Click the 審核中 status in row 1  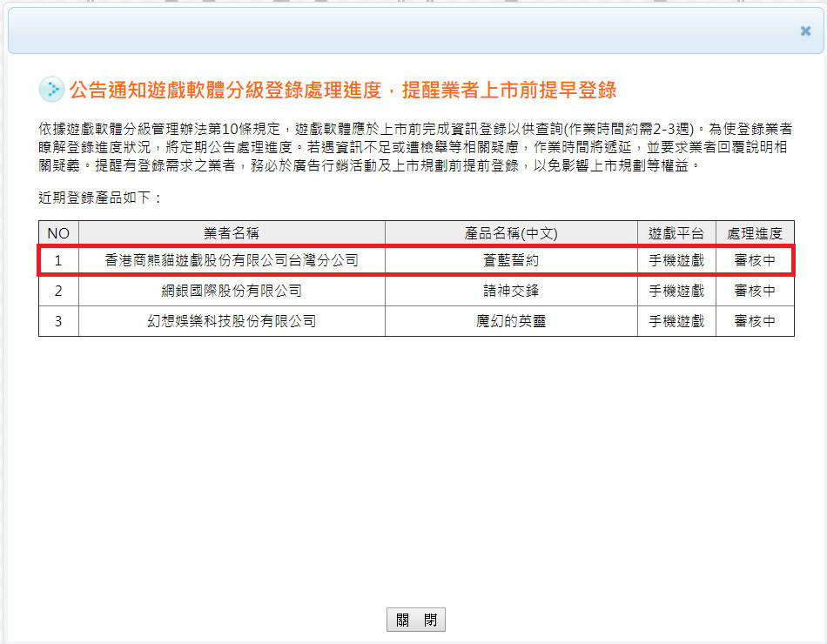coord(755,260)
